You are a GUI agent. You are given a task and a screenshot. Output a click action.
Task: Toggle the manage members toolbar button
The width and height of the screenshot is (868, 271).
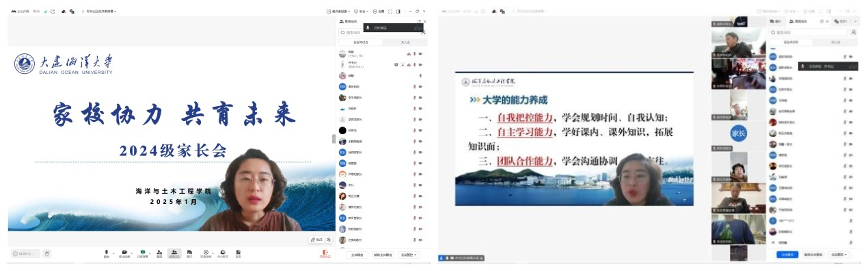[174, 254]
